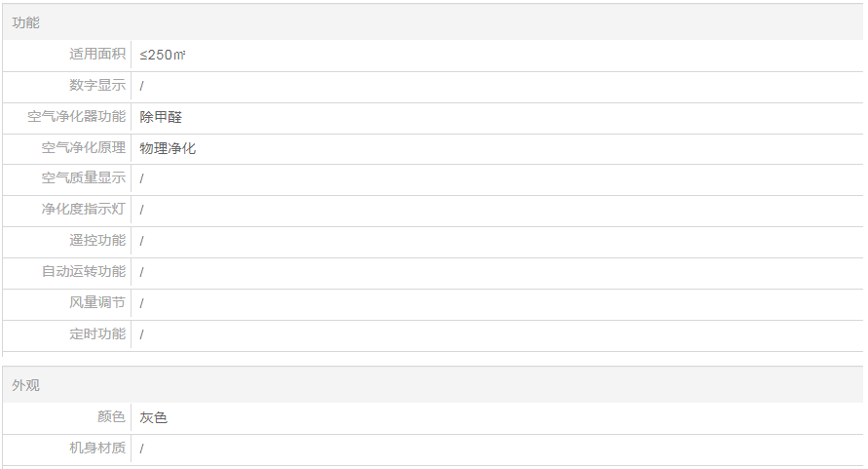Click the 净化度指示灯 label
The height and width of the screenshot is (469, 868).
[83, 210]
